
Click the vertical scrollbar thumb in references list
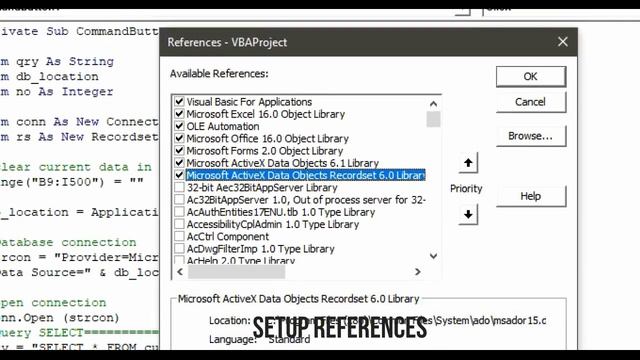[433, 119]
